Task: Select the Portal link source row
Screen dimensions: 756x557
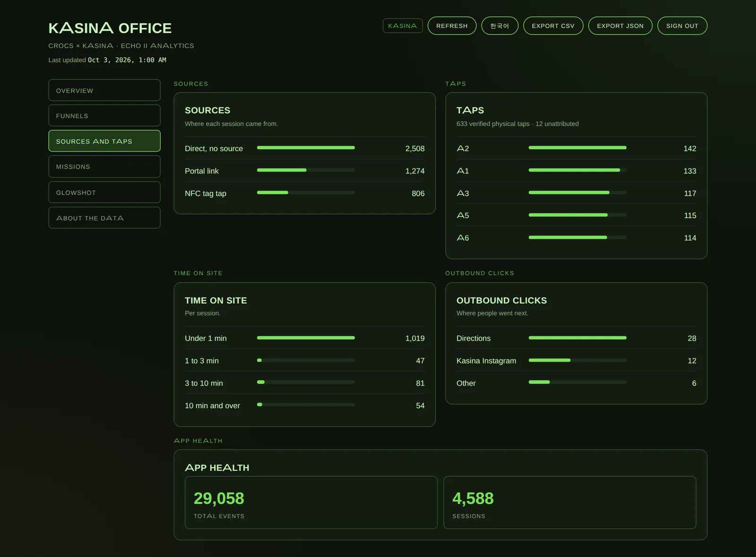Action: 305,171
